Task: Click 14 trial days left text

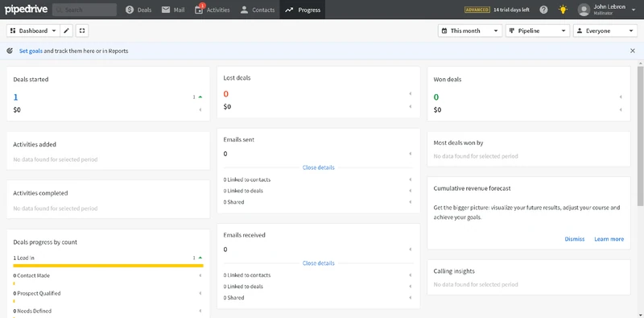Action: click(511, 10)
